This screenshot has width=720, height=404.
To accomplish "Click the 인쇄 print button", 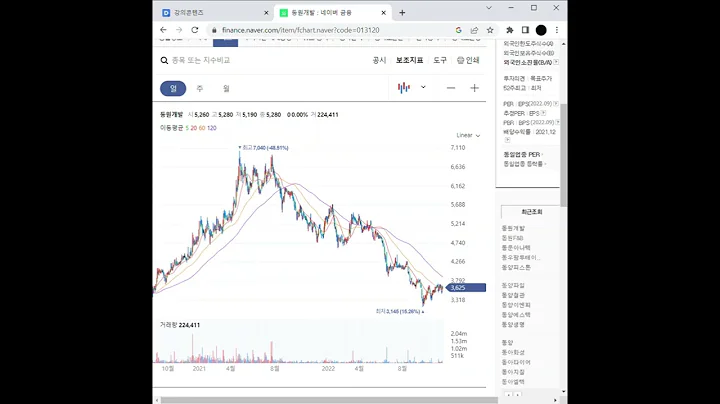I will click(468, 60).
